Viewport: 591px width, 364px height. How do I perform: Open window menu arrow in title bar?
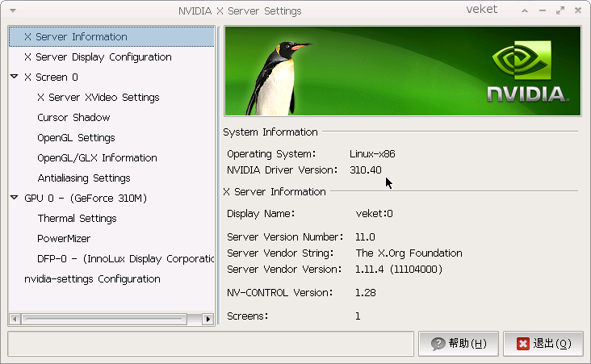point(13,10)
